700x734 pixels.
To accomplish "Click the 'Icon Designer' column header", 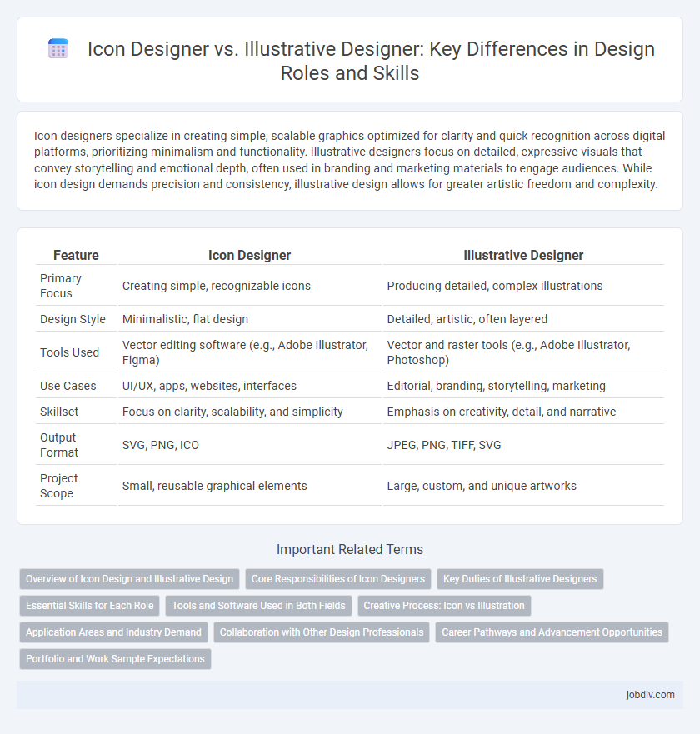I will point(249,255).
